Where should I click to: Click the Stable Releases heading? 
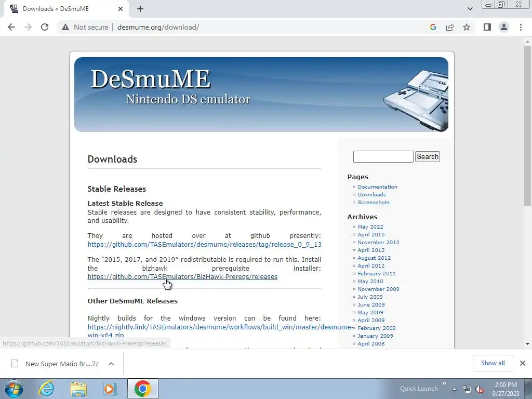(117, 189)
